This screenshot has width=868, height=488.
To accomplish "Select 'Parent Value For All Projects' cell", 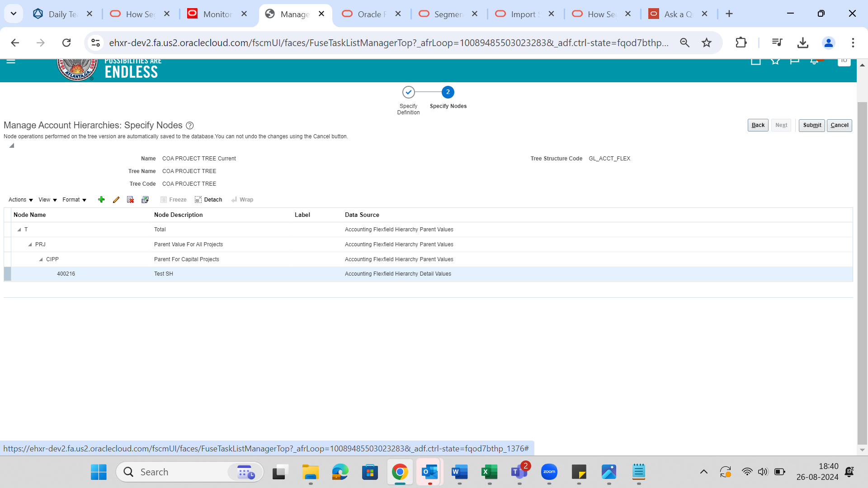I will [x=189, y=244].
